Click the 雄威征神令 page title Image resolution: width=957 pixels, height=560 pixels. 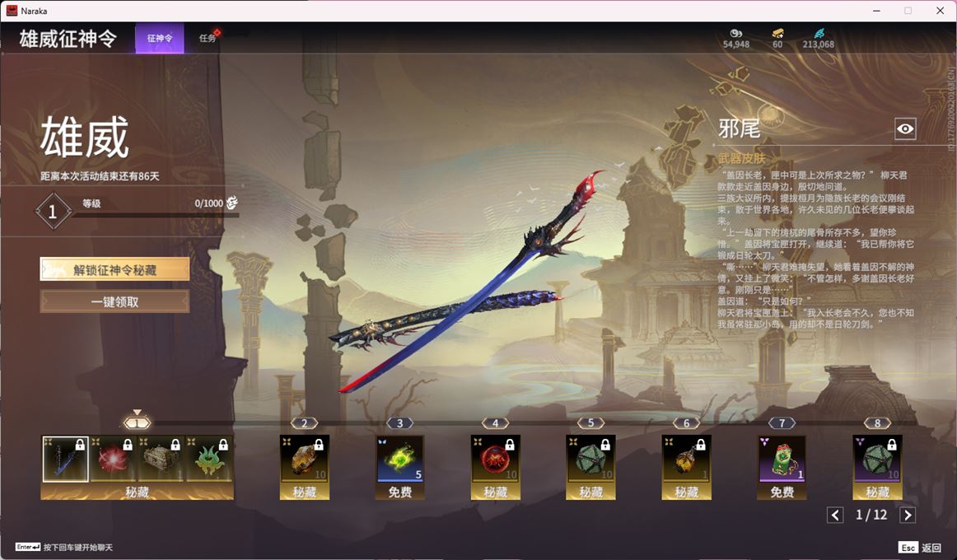pyautogui.click(x=68, y=39)
